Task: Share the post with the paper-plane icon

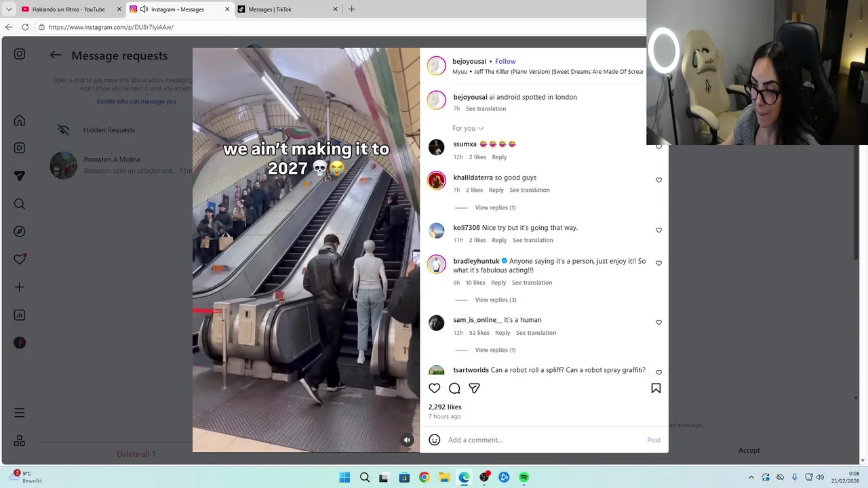Action: point(475,388)
